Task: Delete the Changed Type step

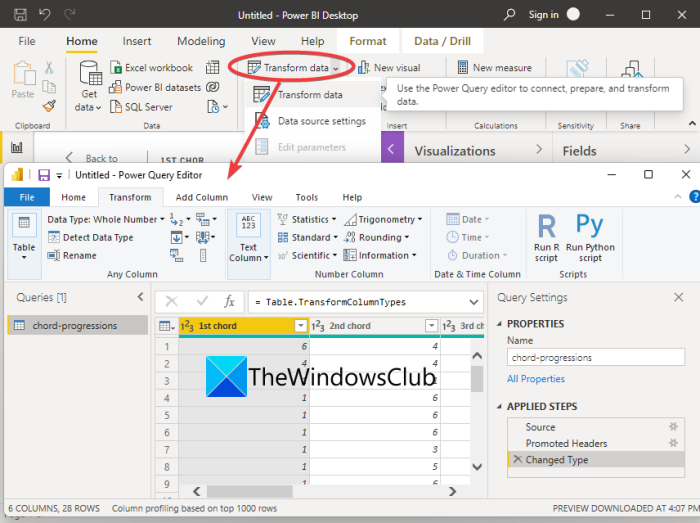Action: [x=517, y=459]
